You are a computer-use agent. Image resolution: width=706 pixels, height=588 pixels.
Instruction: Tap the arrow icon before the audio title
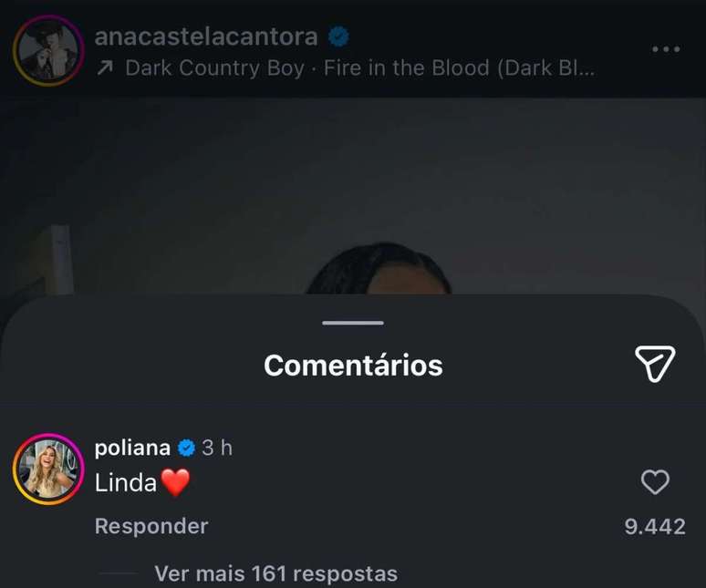point(104,69)
